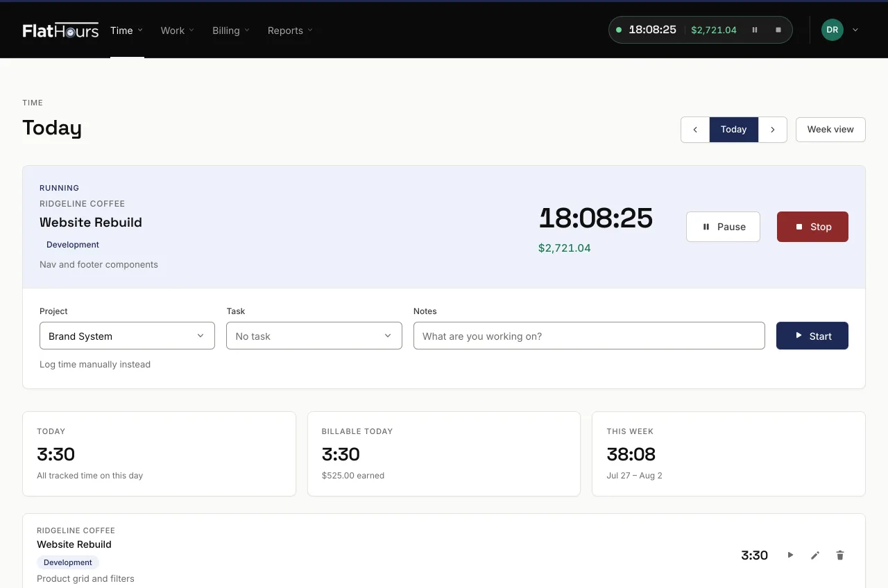Open the Billing menu
Image resolution: width=888 pixels, height=588 pixels.
[231, 31]
